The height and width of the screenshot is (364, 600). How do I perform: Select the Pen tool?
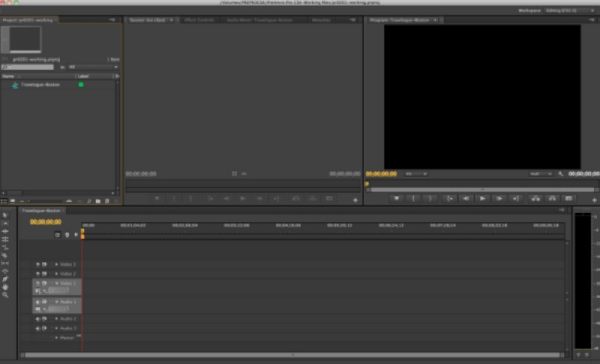[x=5, y=279]
